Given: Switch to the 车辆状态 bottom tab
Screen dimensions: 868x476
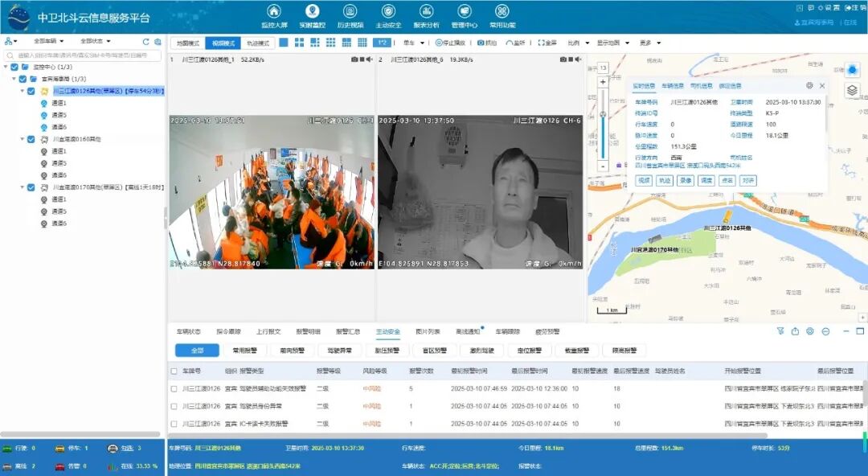Looking at the screenshot, I should 188,331.
